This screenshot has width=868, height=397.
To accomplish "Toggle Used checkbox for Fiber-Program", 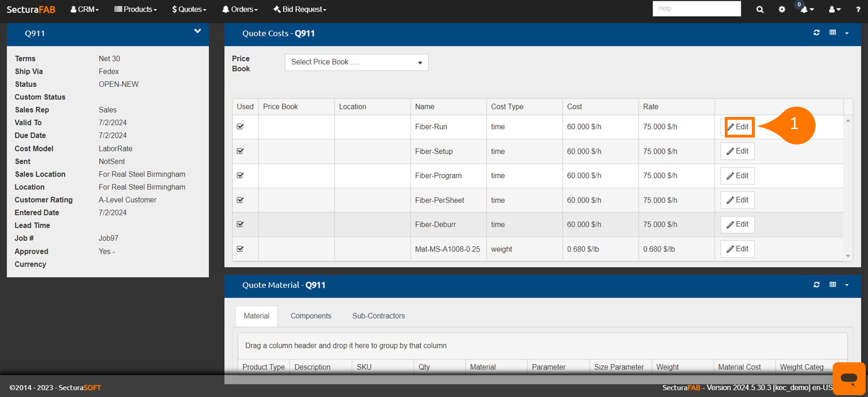I will click(240, 176).
